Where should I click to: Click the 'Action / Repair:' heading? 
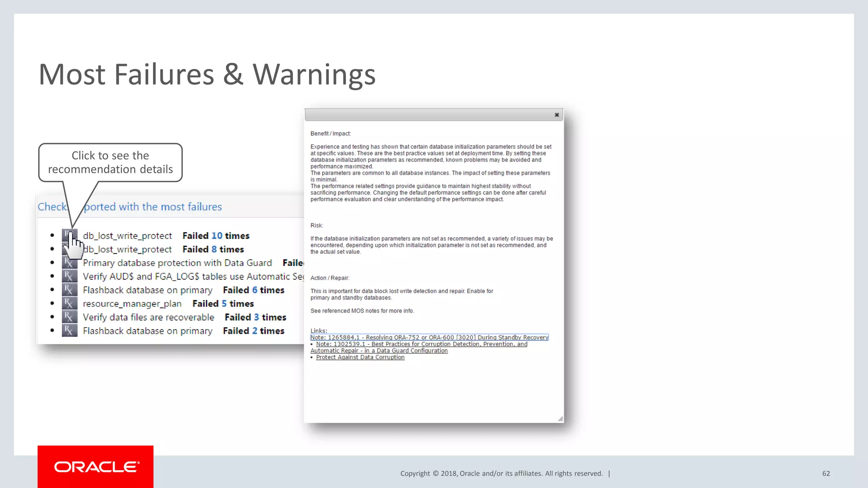[x=330, y=278]
